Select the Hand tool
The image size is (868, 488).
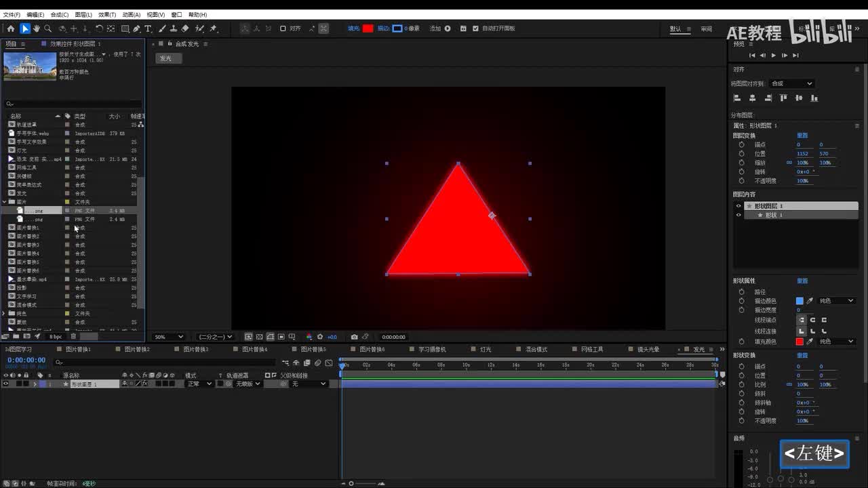(x=37, y=28)
